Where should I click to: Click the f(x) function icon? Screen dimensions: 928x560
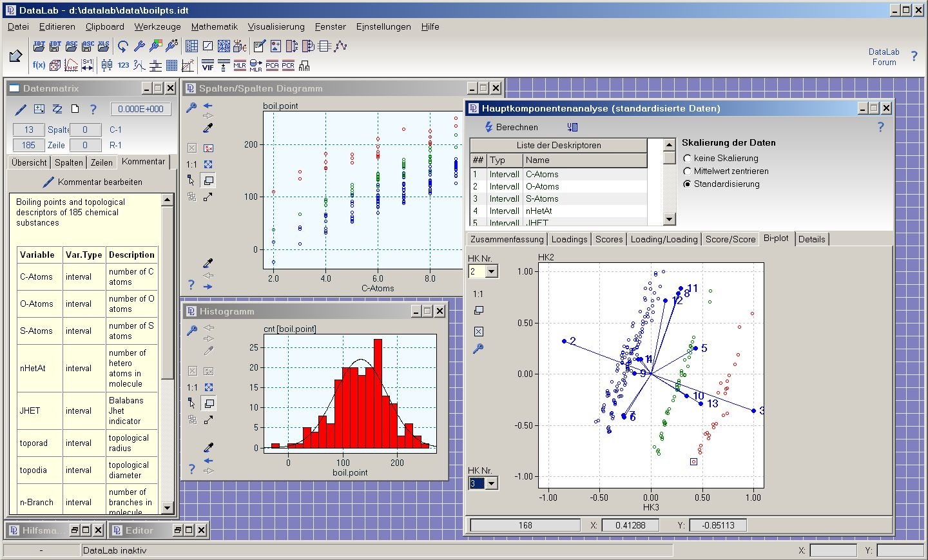(x=39, y=65)
